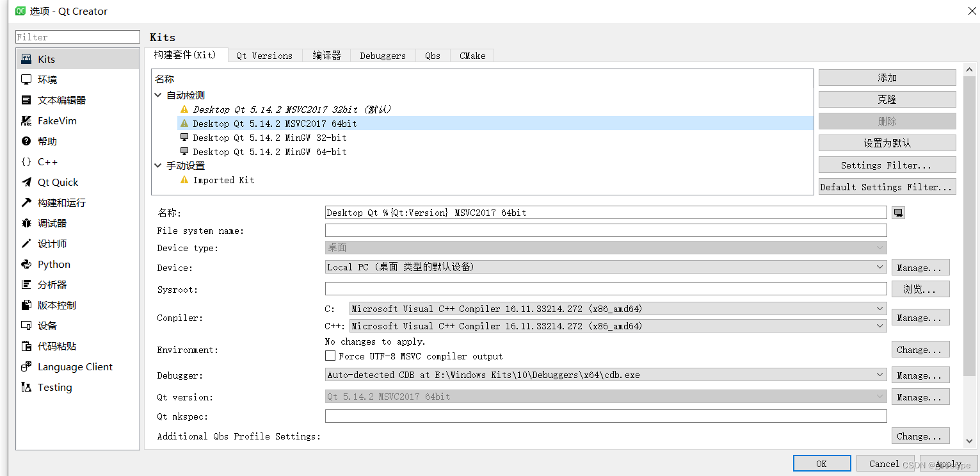
Task: Collapse the 自动检测 tree section
Action: tap(157, 95)
